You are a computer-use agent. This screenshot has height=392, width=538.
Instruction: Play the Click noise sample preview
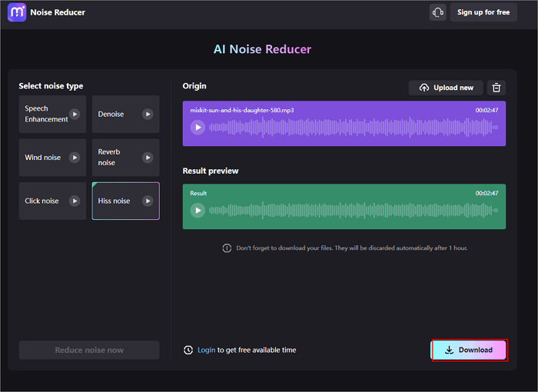click(75, 201)
